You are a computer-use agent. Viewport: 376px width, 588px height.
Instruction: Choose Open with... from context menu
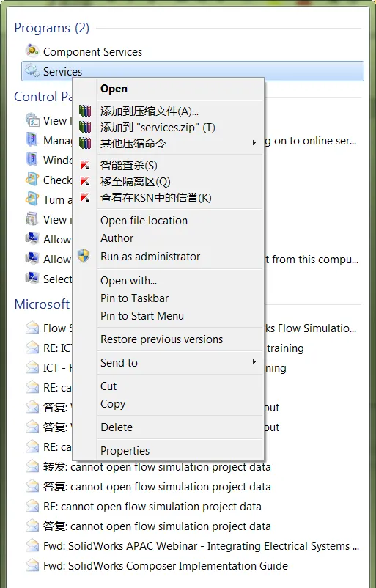click(128, 281)
